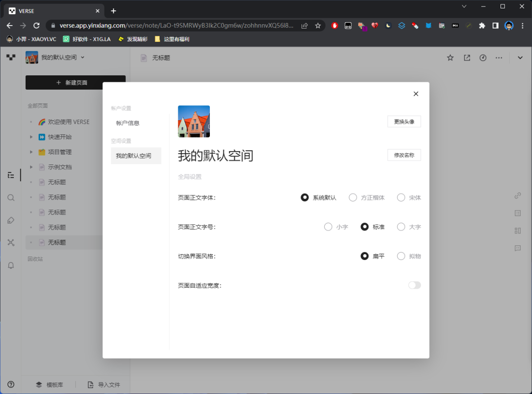Open 项目管理 page
This screenshot has width=532, height=394.
tap(60, 152)
